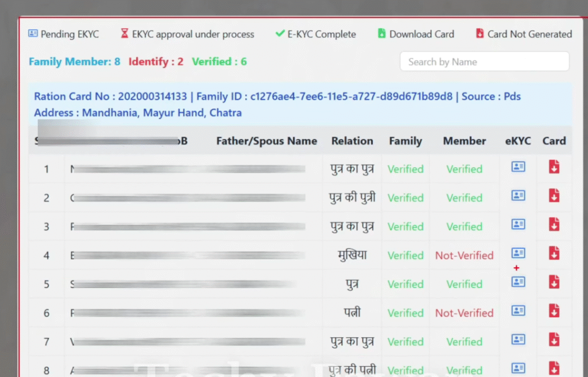Viewport: 588px width, 377px height.
Task: Click Card icon for the मुखिया row
Action: click(554, 253)
